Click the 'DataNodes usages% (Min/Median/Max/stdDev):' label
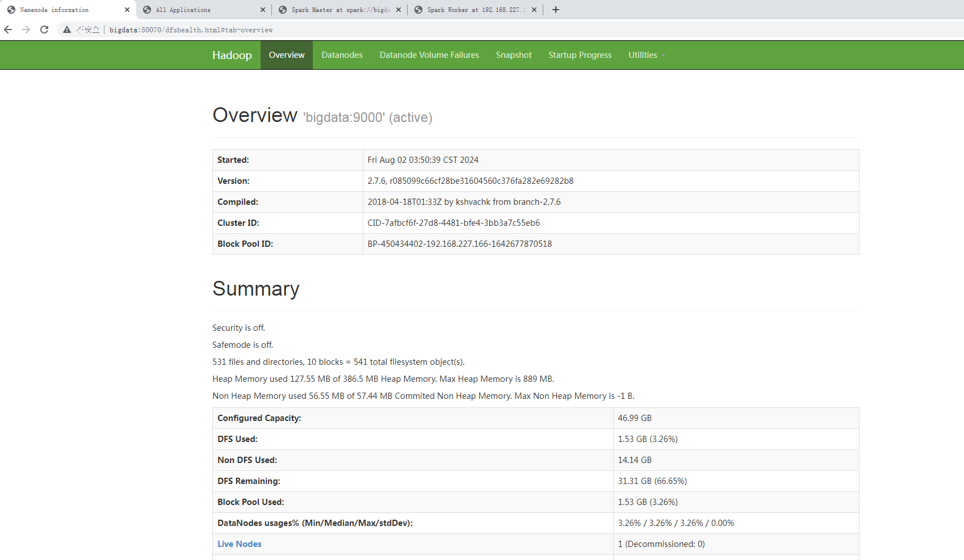Screen dimensions: 964x560 [x=315, y=523]
